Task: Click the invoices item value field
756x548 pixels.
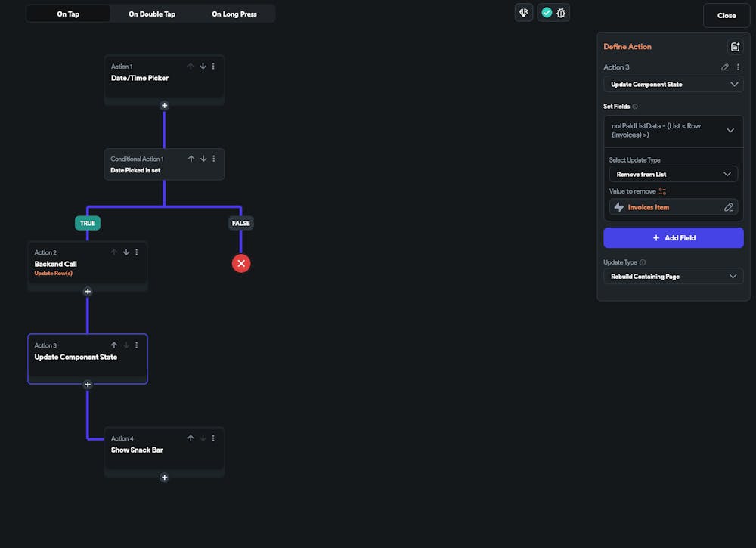Action: pos(673,207)
